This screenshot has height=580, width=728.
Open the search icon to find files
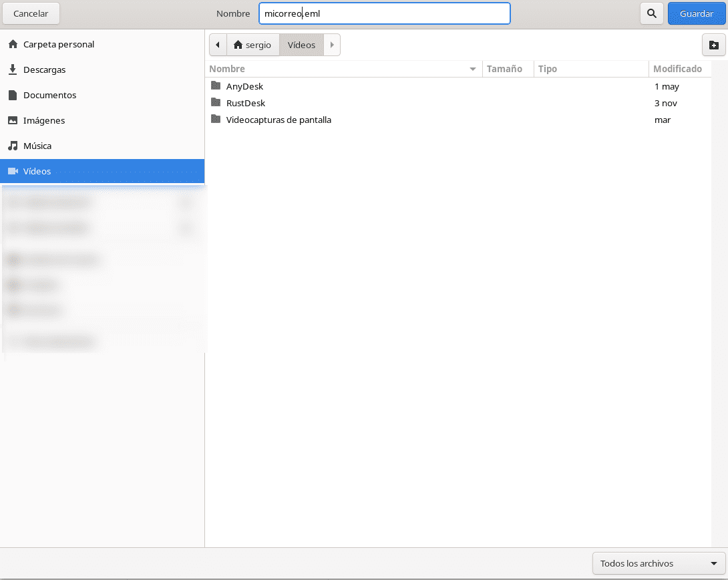651,13
